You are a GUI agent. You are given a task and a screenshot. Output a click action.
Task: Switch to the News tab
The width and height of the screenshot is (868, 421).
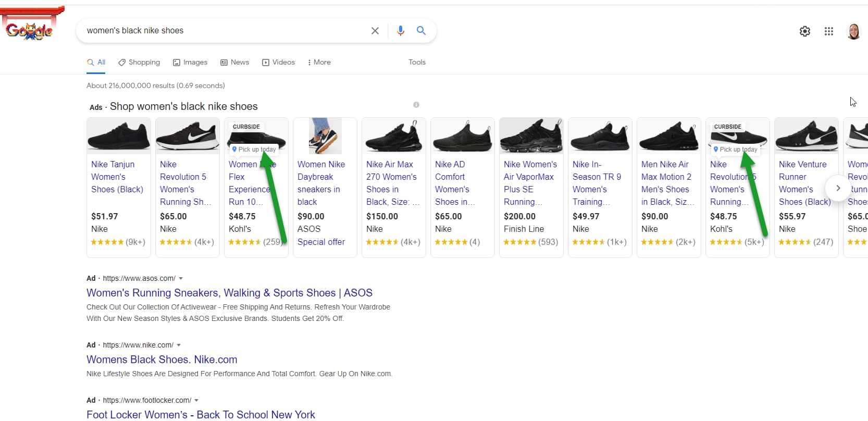point(235,62)
